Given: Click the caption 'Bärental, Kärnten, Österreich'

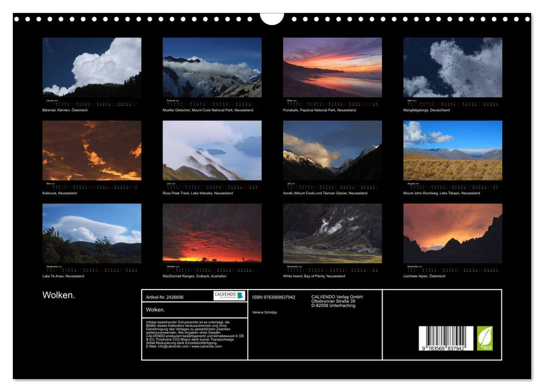Looking at the screenshot, I should [x=65, y=110].
